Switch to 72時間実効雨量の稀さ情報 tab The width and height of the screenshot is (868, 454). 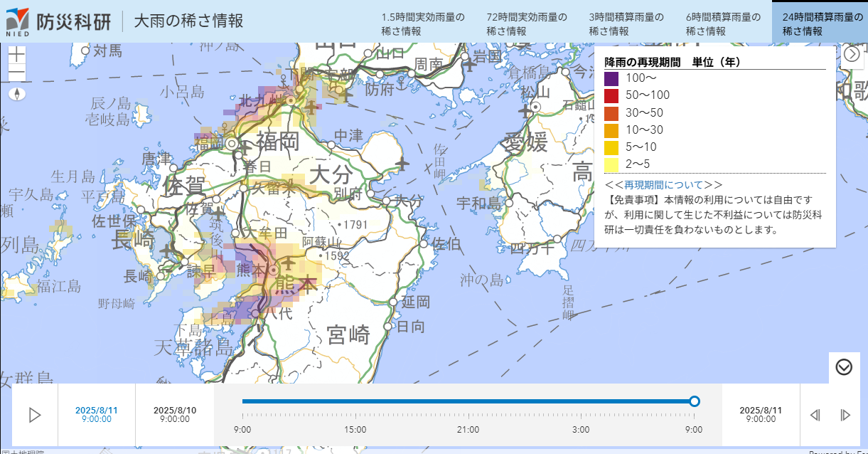(527, 23)
